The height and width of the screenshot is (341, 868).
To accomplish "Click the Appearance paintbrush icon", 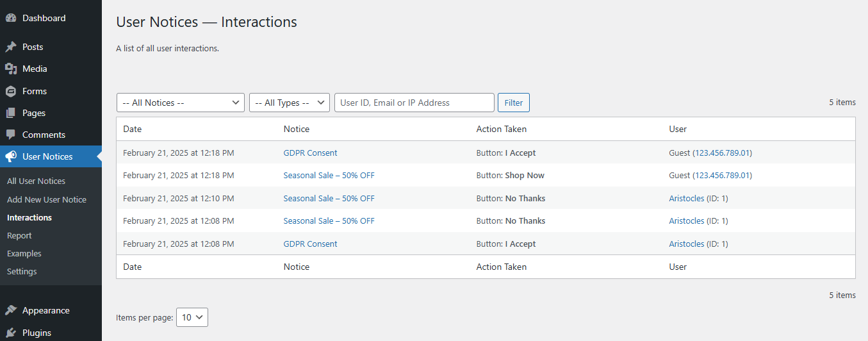I will (11, 310).
